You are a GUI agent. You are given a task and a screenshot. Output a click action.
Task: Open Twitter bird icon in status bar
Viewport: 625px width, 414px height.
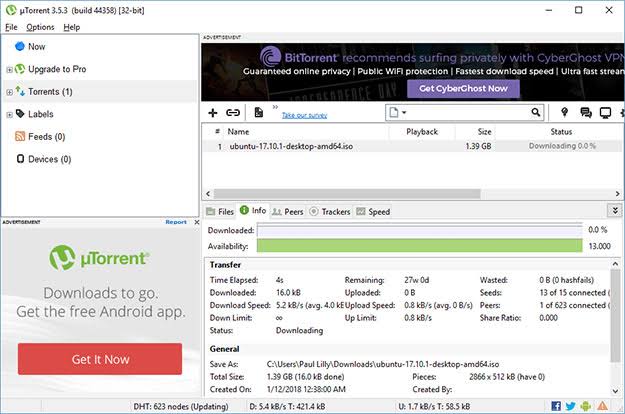570,406
